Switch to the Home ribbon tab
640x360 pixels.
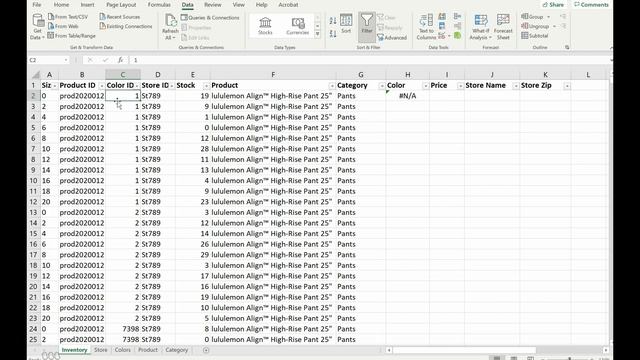(x=61, y=5)
